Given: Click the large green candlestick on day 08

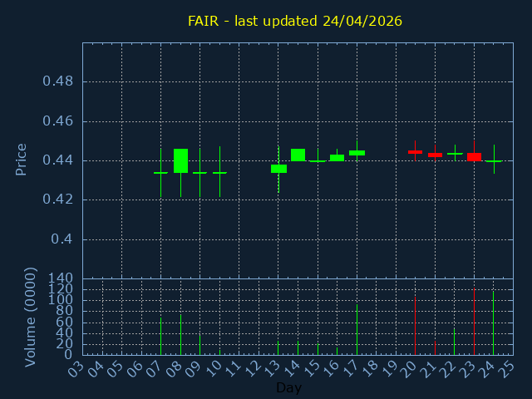Looking at the screenshot, I should point(180,160).
